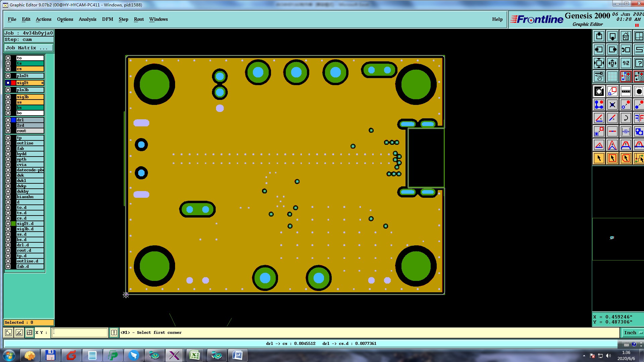Open the wrench and palette settings icon
The image size is (644, 362).
coord(599,76)
